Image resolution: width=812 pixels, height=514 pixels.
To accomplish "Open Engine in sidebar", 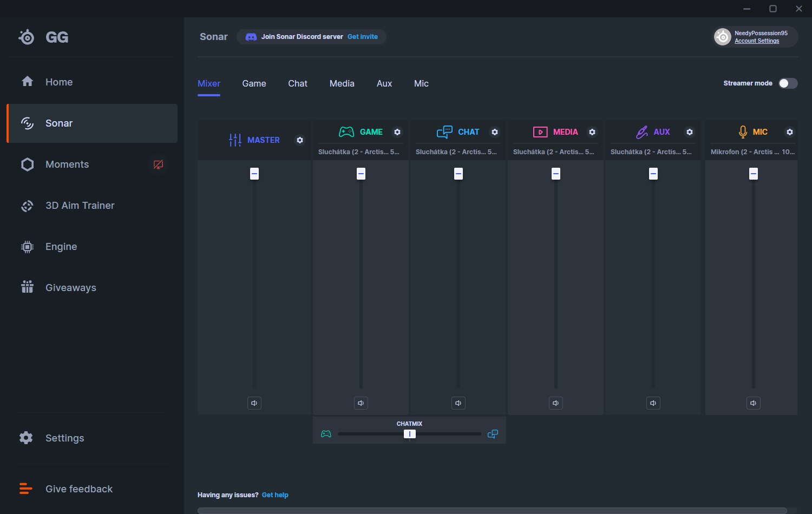I will (92, 247).
